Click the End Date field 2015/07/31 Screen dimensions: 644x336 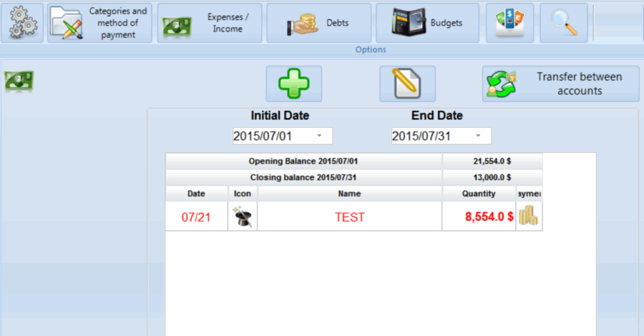[x=441, y=136]
